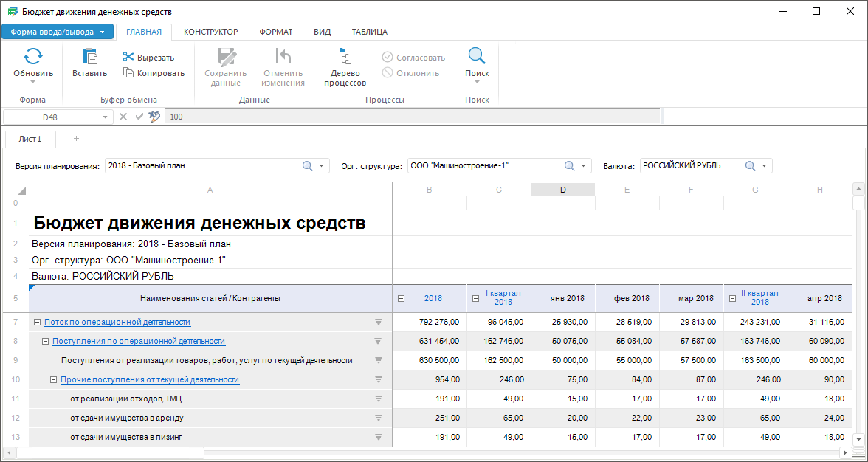Image resolution: width=868 pixels, height=462 pixels.
Task: Switch to the ФОРМАТ ribbon tab
Action: pyautogui.click(x=275, y=32)
